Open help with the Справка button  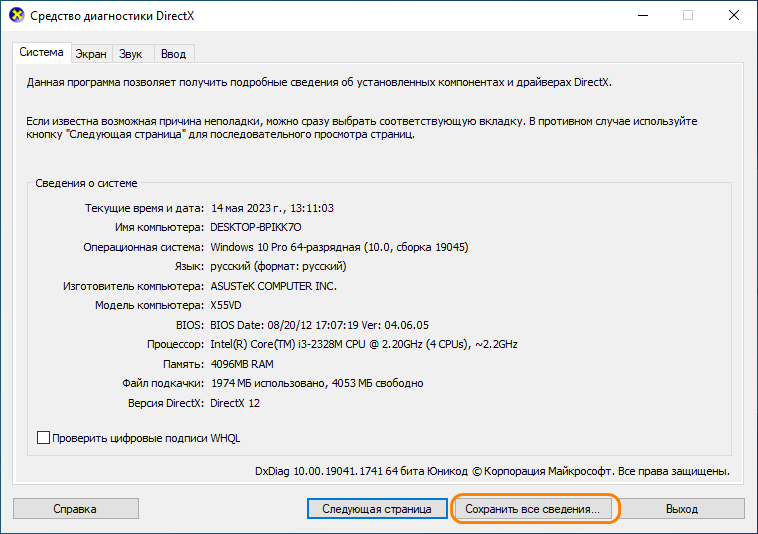(75, 509)
